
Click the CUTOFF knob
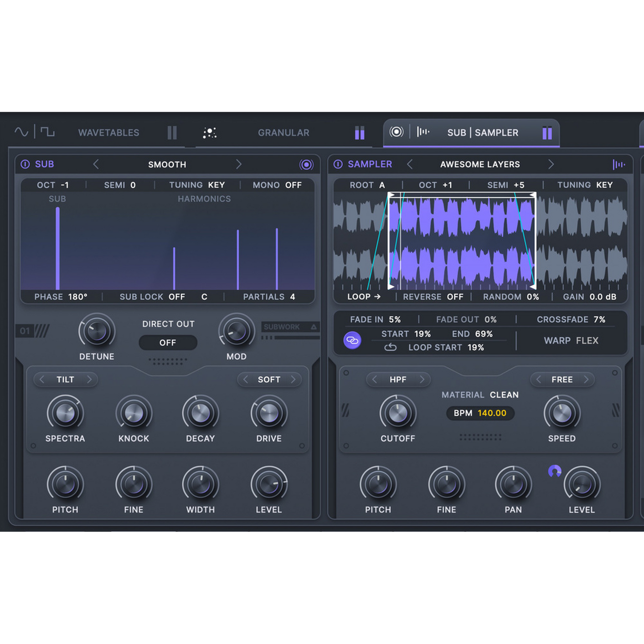pos(398,414)
